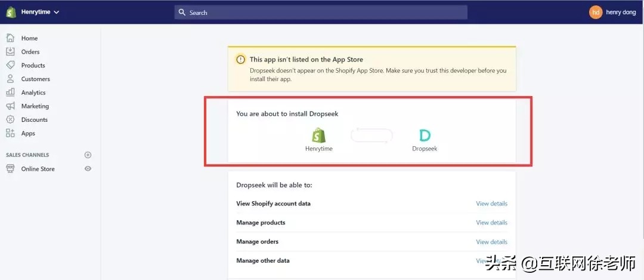This screenshot has width=644, height=280.
Task: View details for Manage products
Action: click(491, 223)
